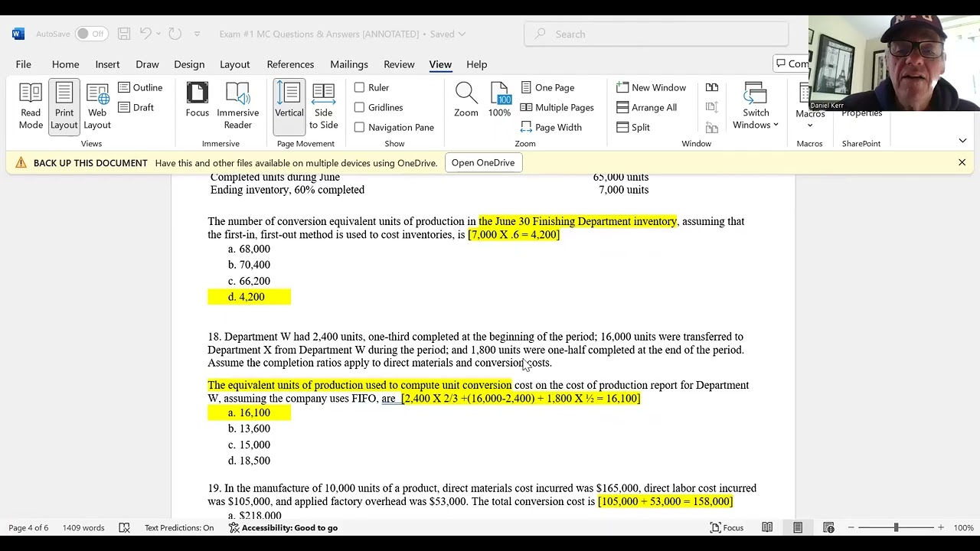Screen dimensions: 980x551
Task: Open undo history dropdown arrow
Action: 158,34
